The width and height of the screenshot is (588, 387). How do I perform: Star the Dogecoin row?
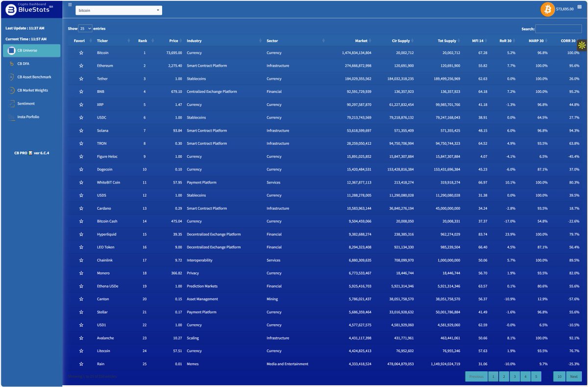coord(81,169)
